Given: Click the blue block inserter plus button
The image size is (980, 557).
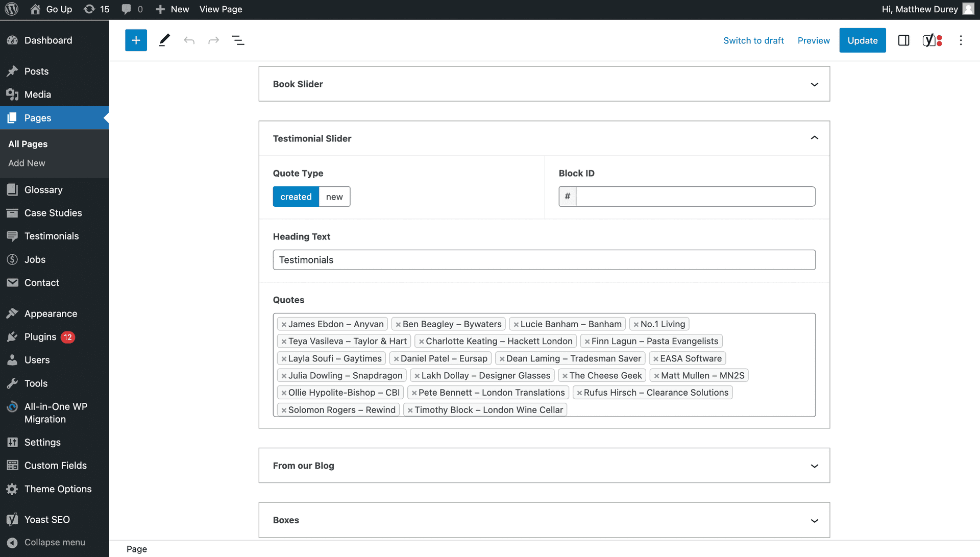Looking at the screenshot, I should (136, 40).
